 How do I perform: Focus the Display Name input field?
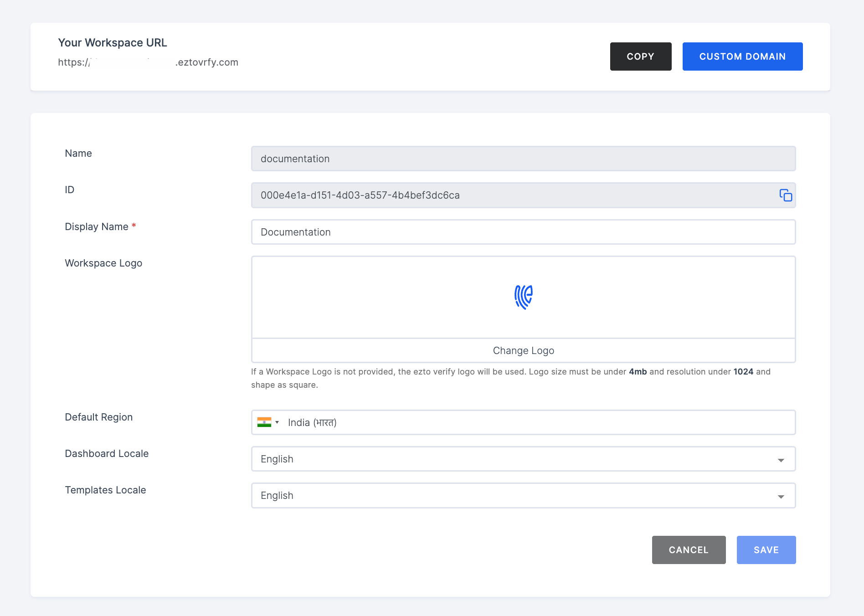click(523, 232)
